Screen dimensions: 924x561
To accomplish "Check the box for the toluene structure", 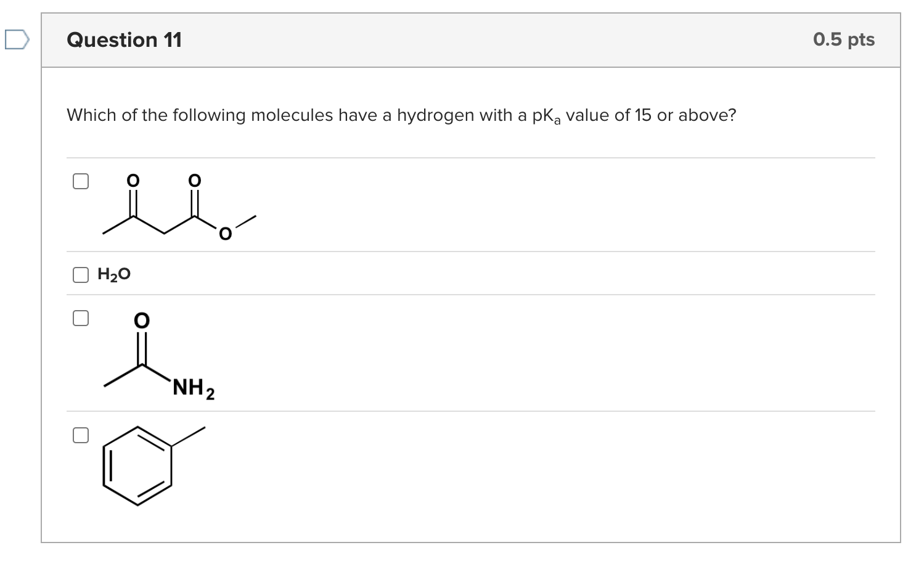I will pyautogui.click(x=81, y=435).
